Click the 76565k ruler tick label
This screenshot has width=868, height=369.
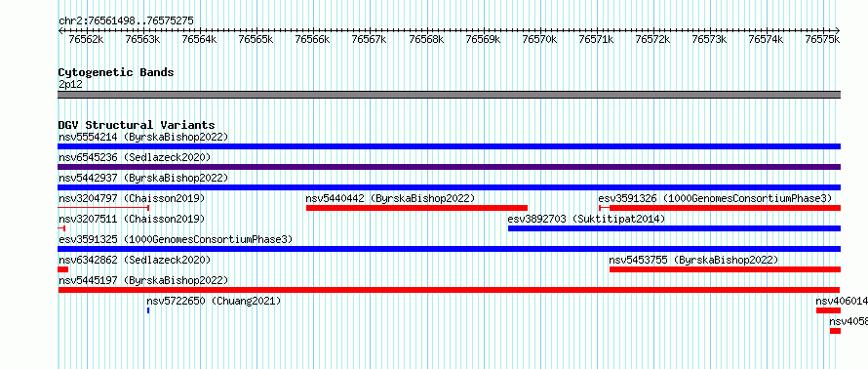[256, 39]
